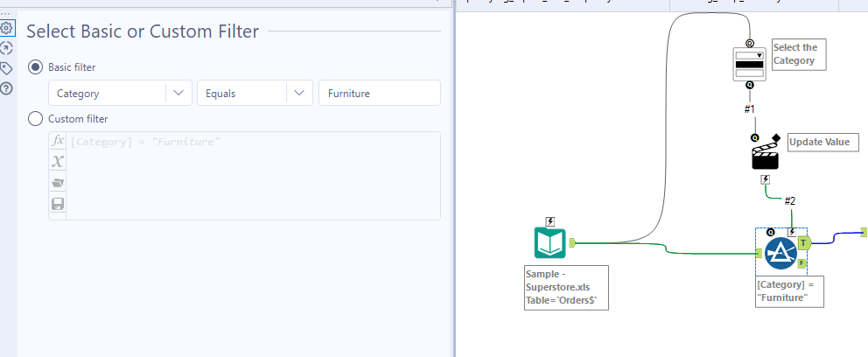The width and height of the screenshot is (868, 357).
Task: Open the Navigation icon in sidebar
Action: 7,48
